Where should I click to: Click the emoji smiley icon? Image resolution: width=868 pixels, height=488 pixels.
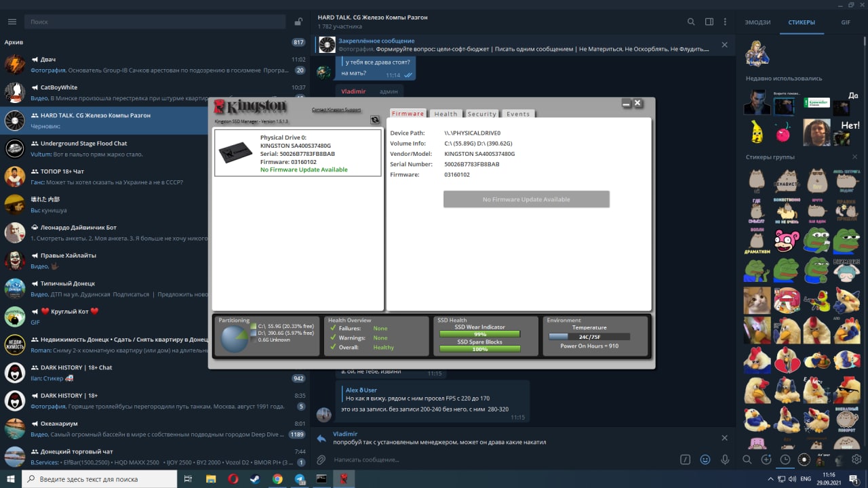705,460
